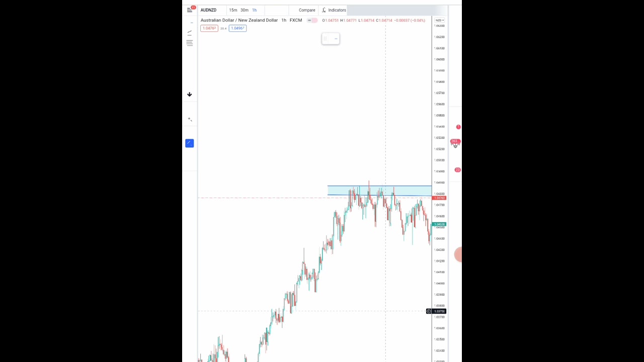Click the crosshair plus icon beside 1.03750
The height and width of the screenshot is (362, 644).
[x=429, y=311]
